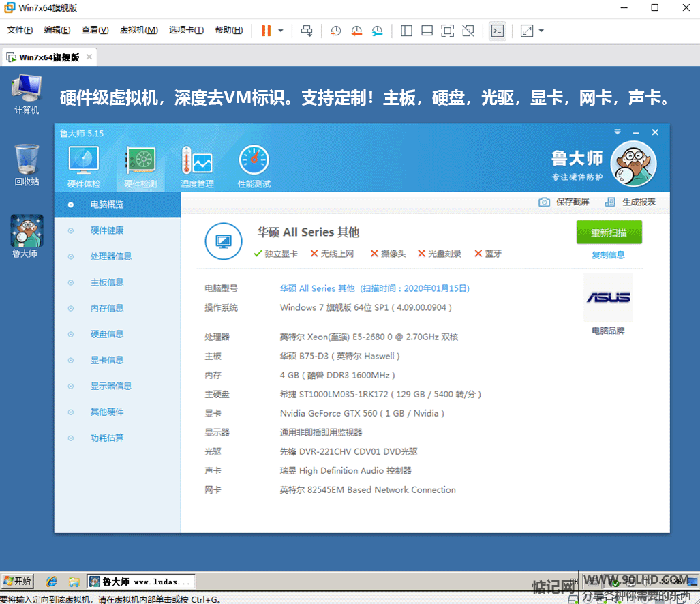Pause the virtual machine
This screenshot has width=700, height=604.
pyautogui.click(x=266, y=31)
